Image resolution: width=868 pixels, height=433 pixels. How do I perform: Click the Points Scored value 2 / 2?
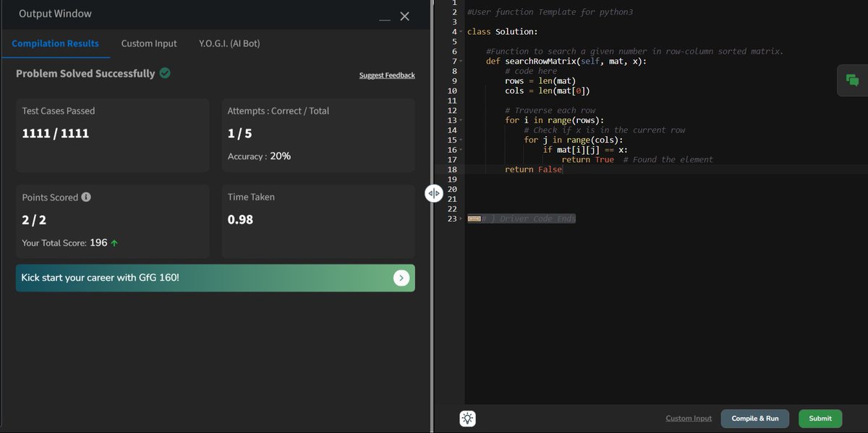(34, 219)
